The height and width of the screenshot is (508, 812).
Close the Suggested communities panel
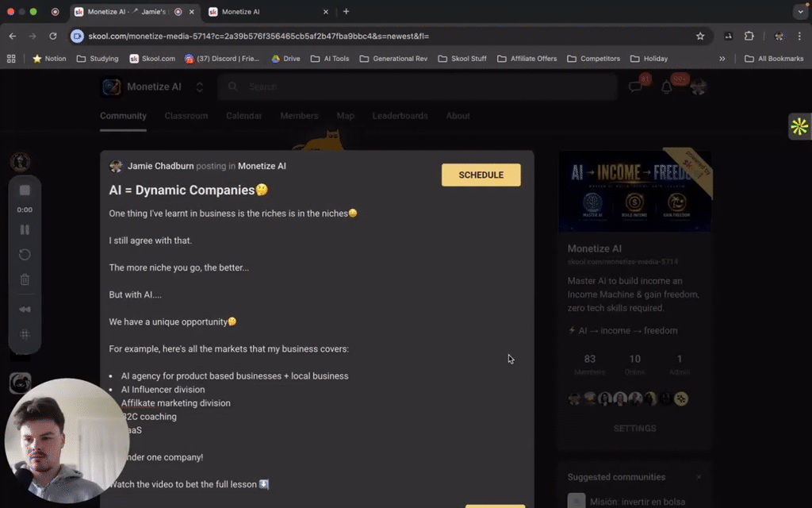coord(699,477)
